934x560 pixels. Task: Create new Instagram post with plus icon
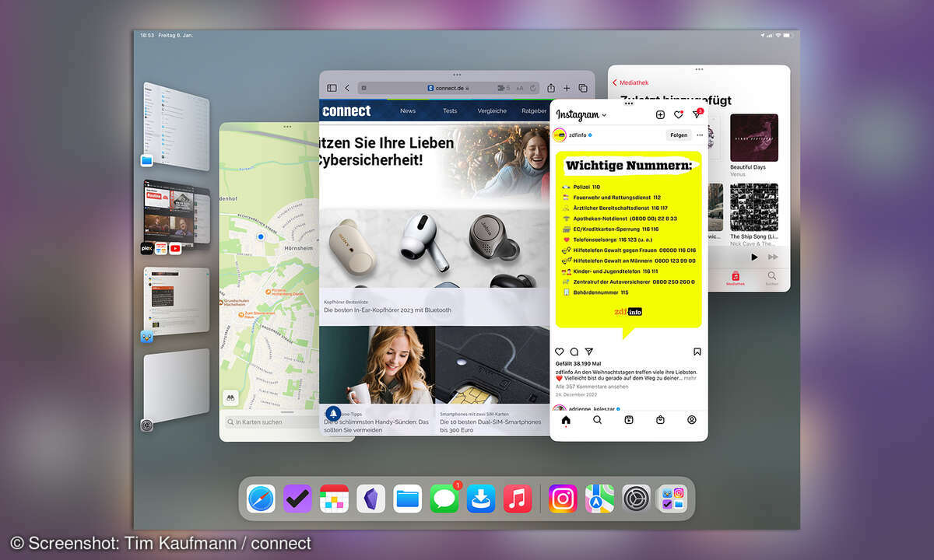click(x=660, y=114)
